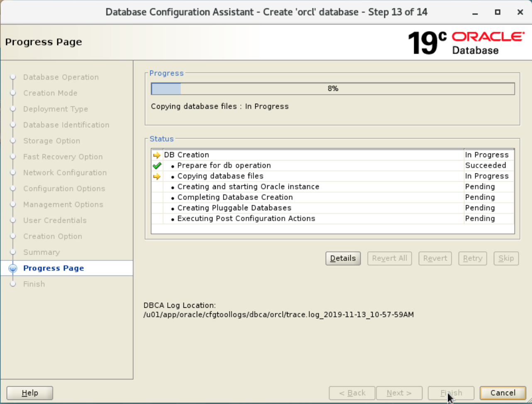Open the Details button
Image resolution: width=532 pixels, height=404 pixels.
click(343, 258)
